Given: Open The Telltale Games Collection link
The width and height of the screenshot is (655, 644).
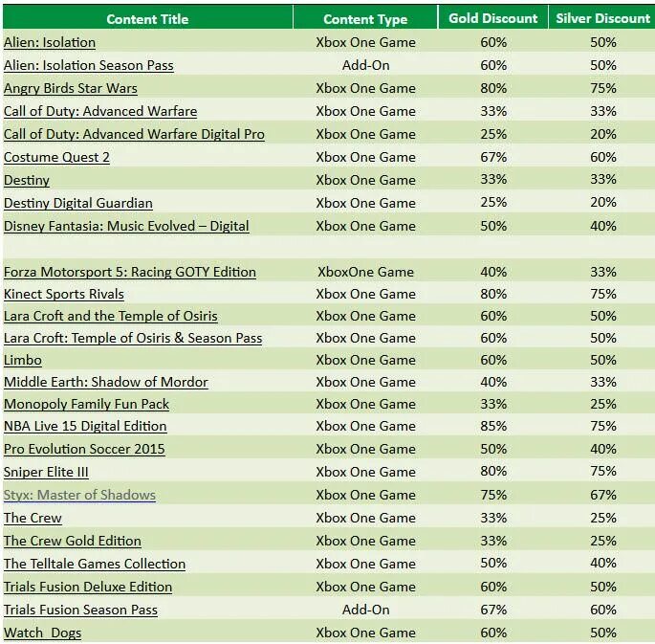Looking at the screenshot, I should 95,564.
